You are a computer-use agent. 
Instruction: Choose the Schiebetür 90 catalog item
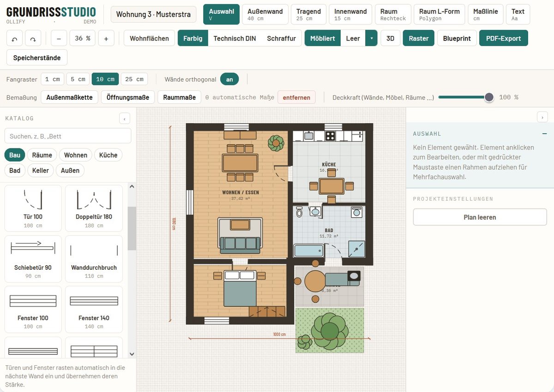33,259
